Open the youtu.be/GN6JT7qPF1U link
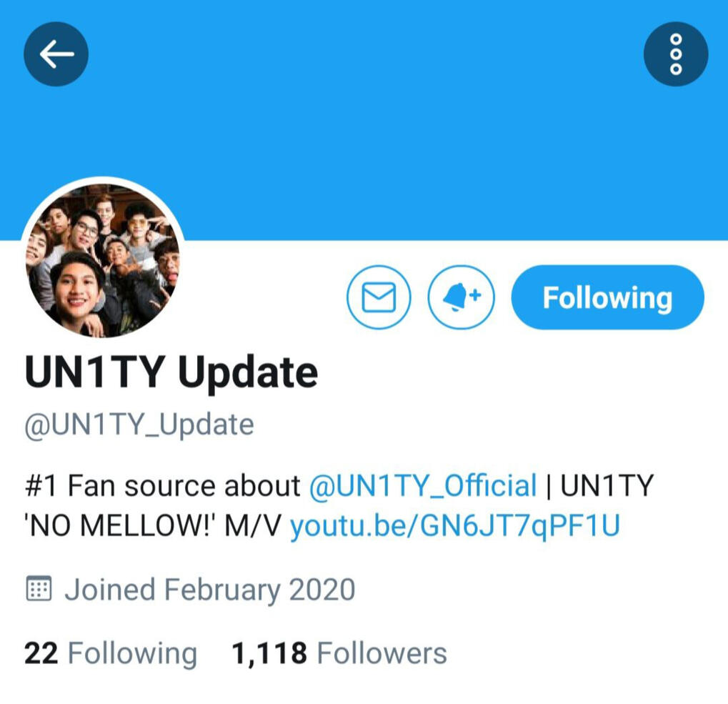The width and height of the screenshot is (728, 704). point(455,526)
